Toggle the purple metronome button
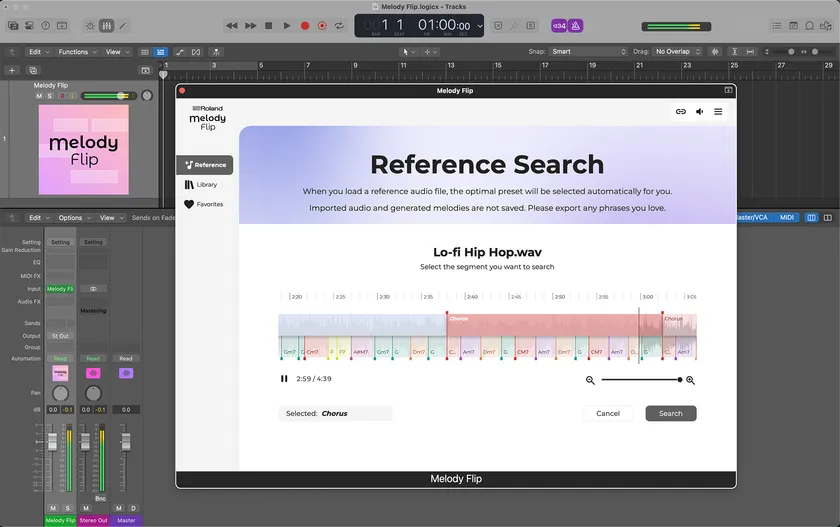 (575, 26)
